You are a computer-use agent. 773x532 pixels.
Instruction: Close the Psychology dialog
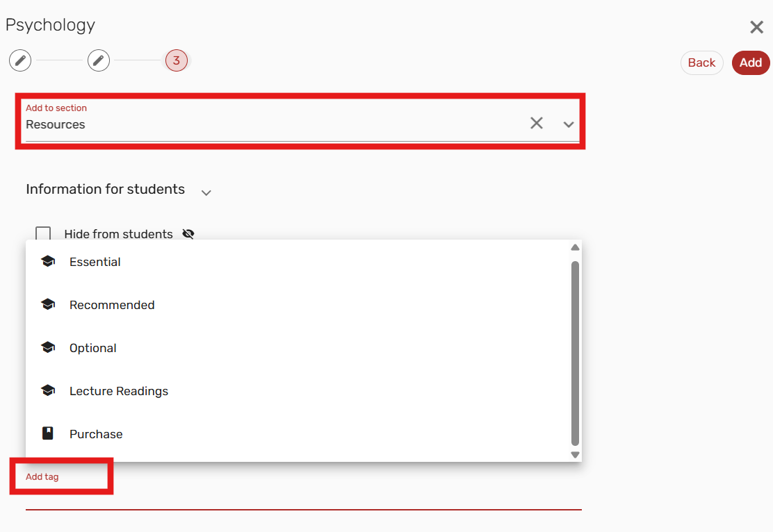click(756, 27)
